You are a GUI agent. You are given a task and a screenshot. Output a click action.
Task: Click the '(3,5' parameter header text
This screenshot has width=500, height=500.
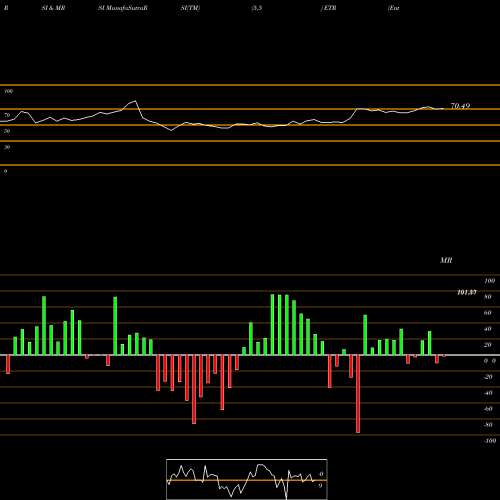[257, 8]
